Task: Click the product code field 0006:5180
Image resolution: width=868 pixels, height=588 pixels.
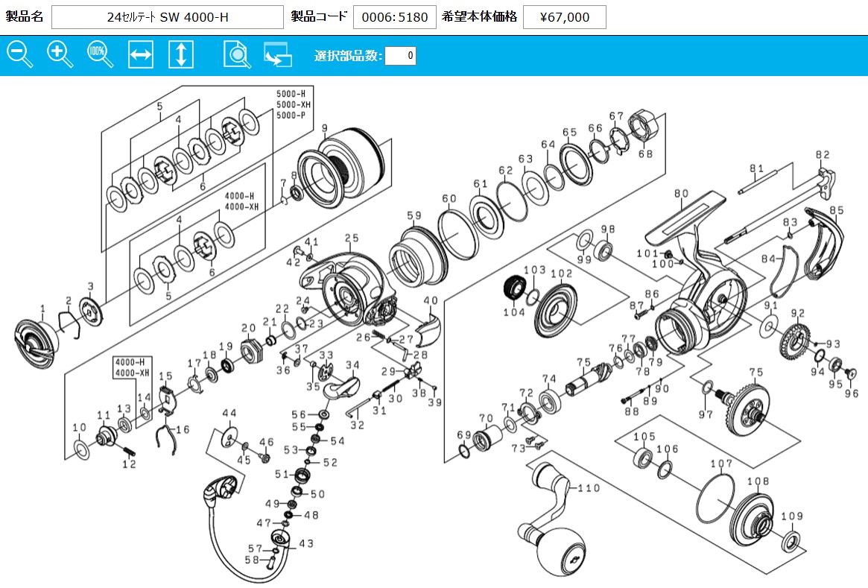Action: point(394,17)
